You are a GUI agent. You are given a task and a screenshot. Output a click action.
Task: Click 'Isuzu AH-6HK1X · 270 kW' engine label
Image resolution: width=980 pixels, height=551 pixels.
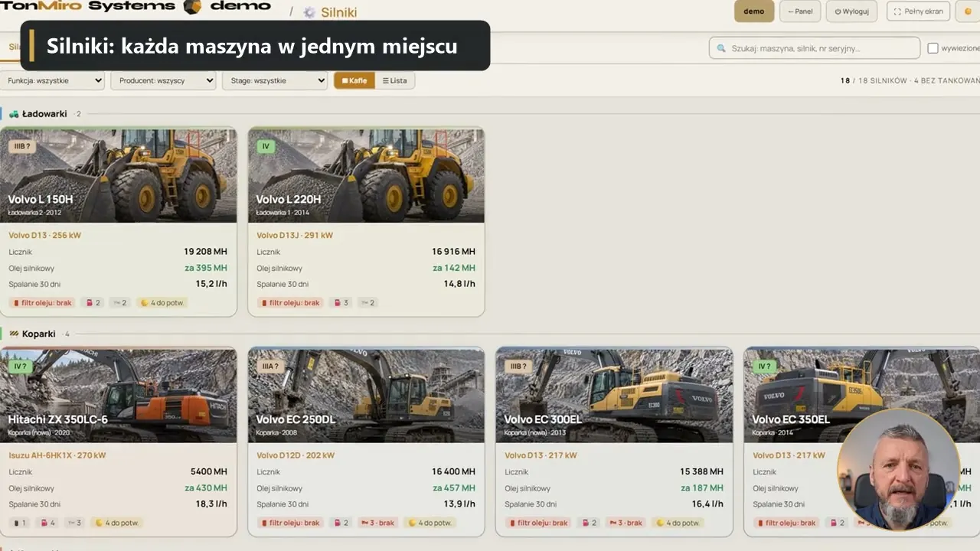click(x=57, y=455)
